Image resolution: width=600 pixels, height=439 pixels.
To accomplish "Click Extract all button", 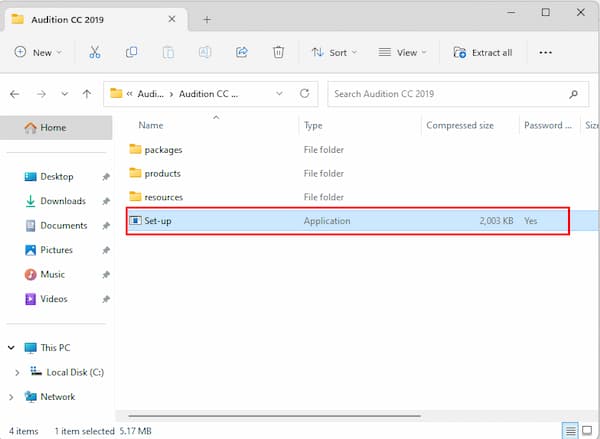I will 483,52.
